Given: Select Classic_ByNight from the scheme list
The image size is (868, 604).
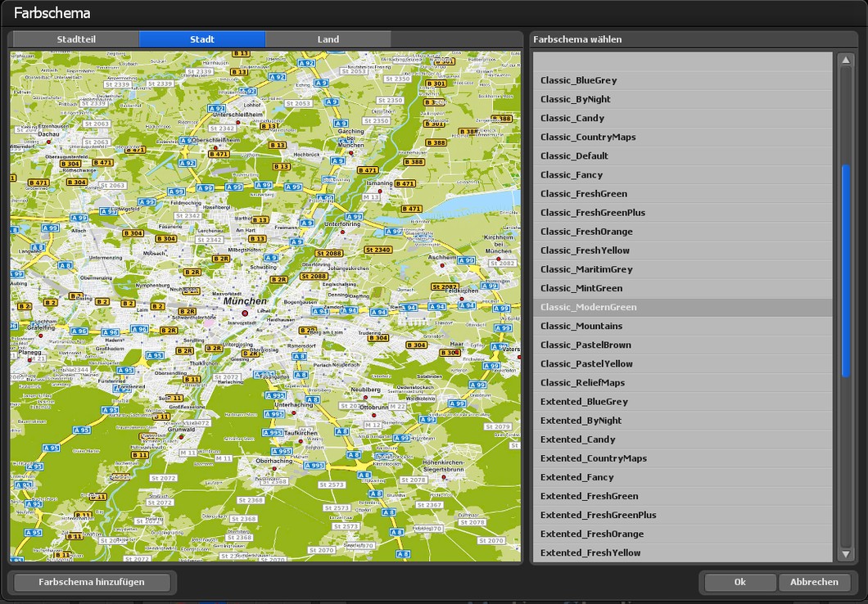Looking at the screenshot, I should coord(576,99).
